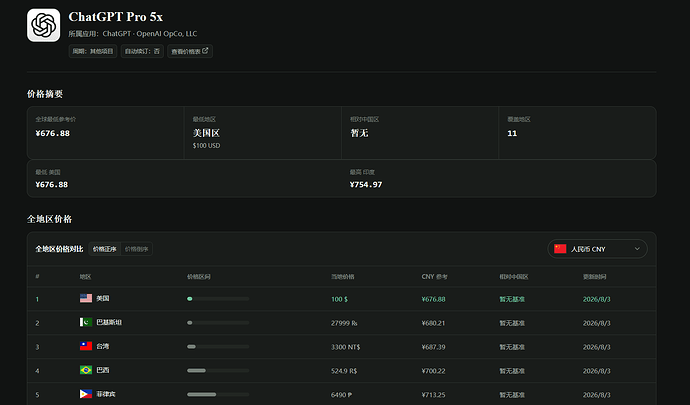Click the 100 $ local price cell
690x405 pixels.
point(339,299)
